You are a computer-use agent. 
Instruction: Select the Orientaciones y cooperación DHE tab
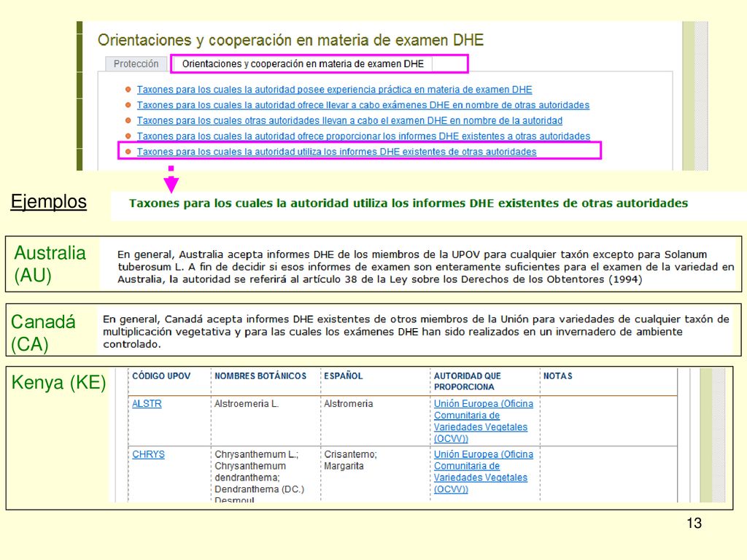point(303,64)
